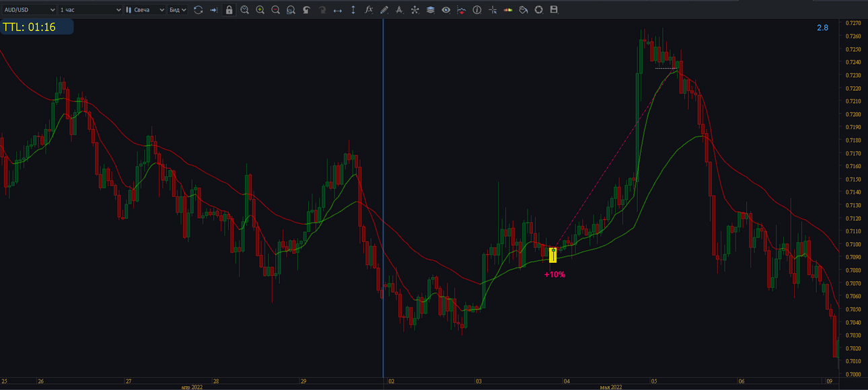This screenshot has height=390, width=868.
Task: Click the node-pattern tool icon
Action: [x=415, y=10]
